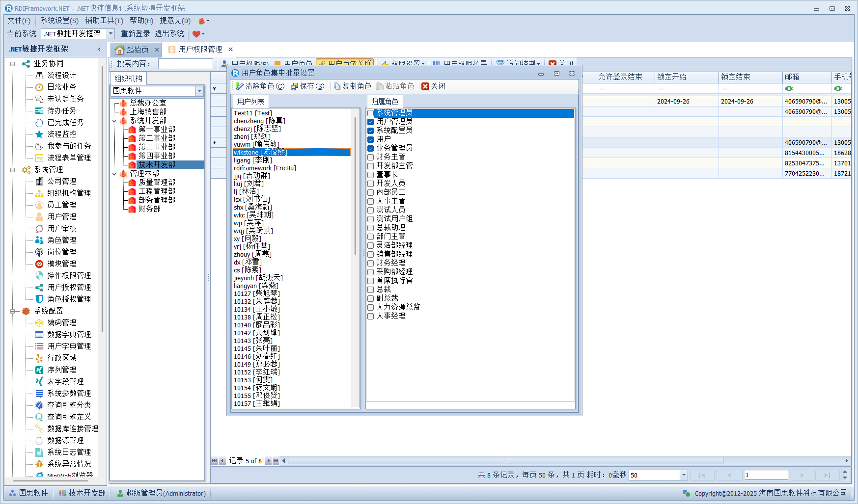858x504 pixels.
Task: Open the 国思软件 organization dropdown
Action: tap(199, 91)
